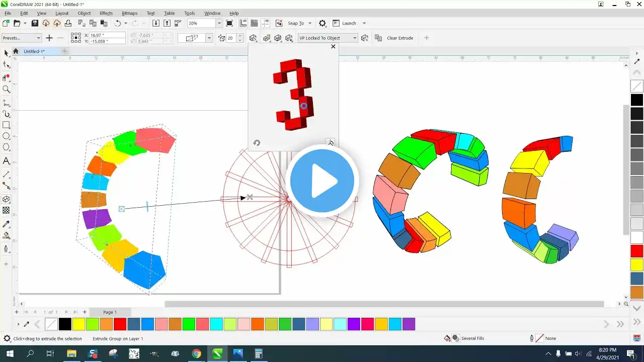Select the Text tool
The height and width of the screenshot is (362, 644).
click(6, 161)
